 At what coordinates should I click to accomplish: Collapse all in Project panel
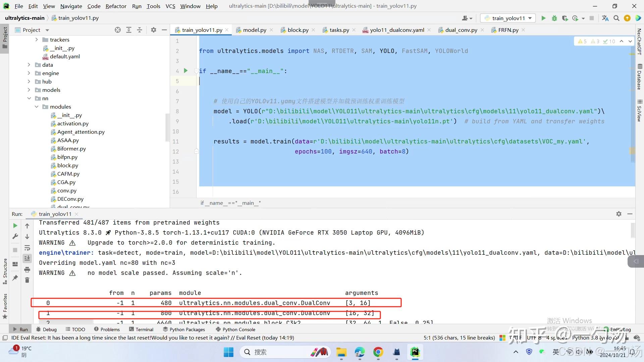click(x=140, y=30)
